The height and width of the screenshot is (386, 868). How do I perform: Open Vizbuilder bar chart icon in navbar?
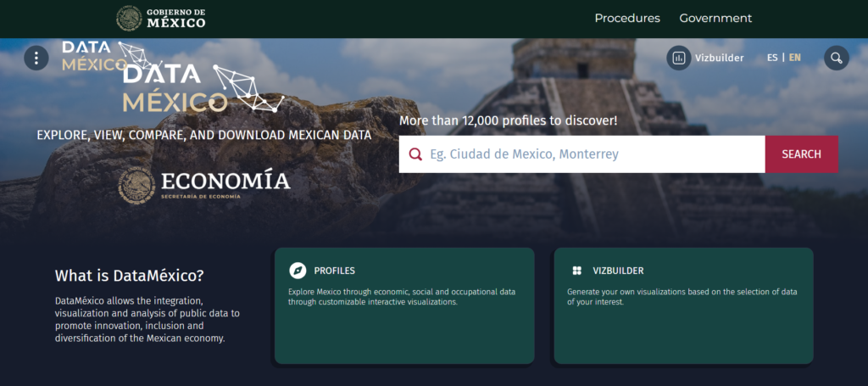(679, 58)
